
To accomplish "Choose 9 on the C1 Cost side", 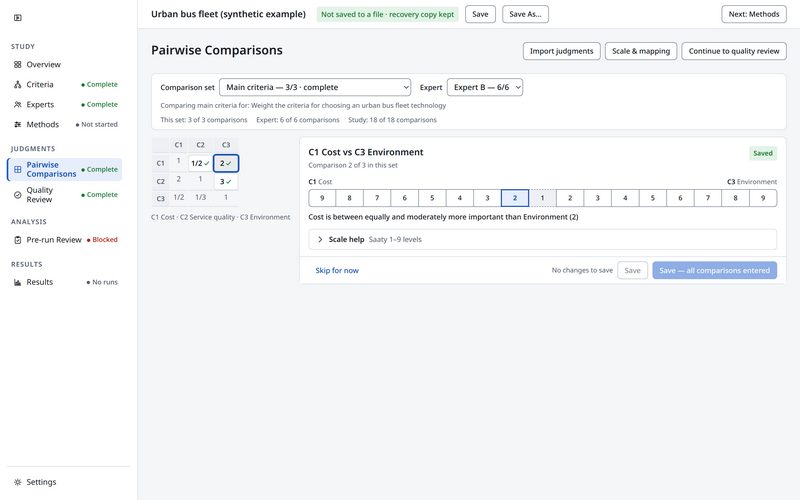I will point(322,198).
